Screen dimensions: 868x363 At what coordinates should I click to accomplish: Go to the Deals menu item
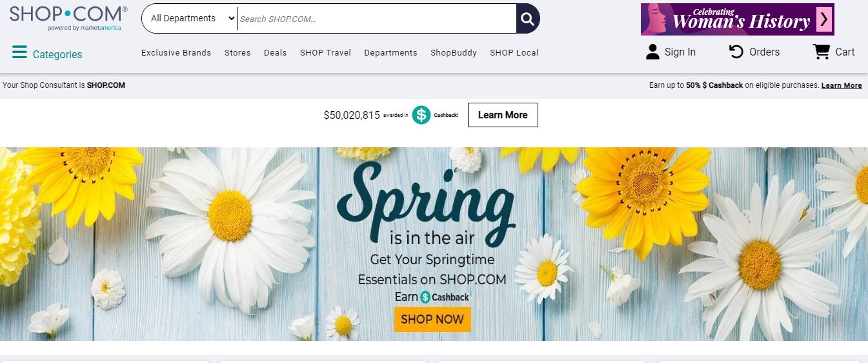[275, 53]
